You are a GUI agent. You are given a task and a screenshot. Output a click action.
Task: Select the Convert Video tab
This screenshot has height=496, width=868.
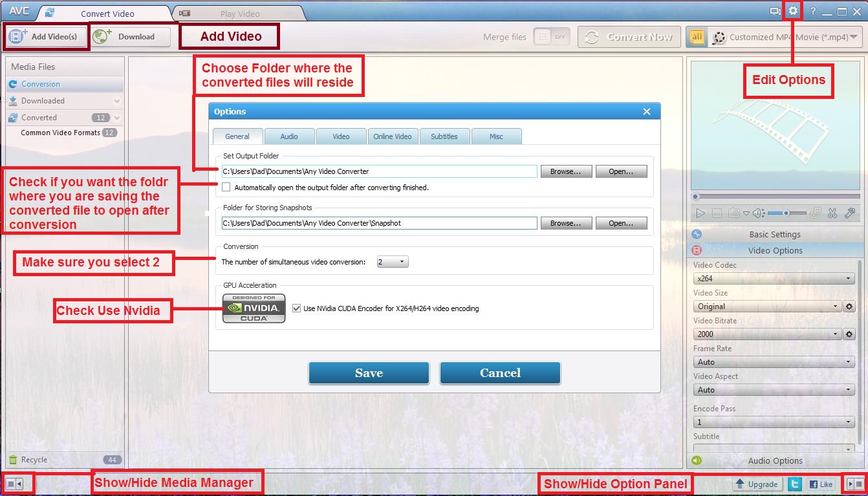click(107, 14)
